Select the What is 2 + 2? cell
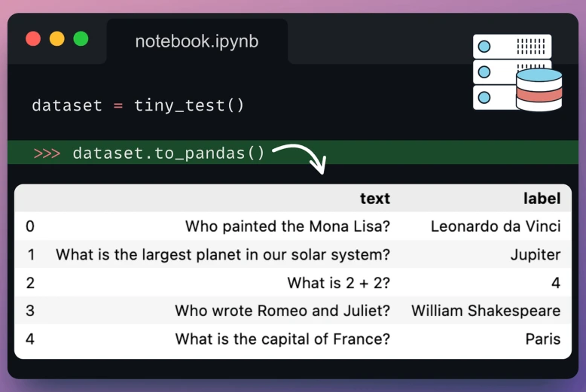 point(339,283)
